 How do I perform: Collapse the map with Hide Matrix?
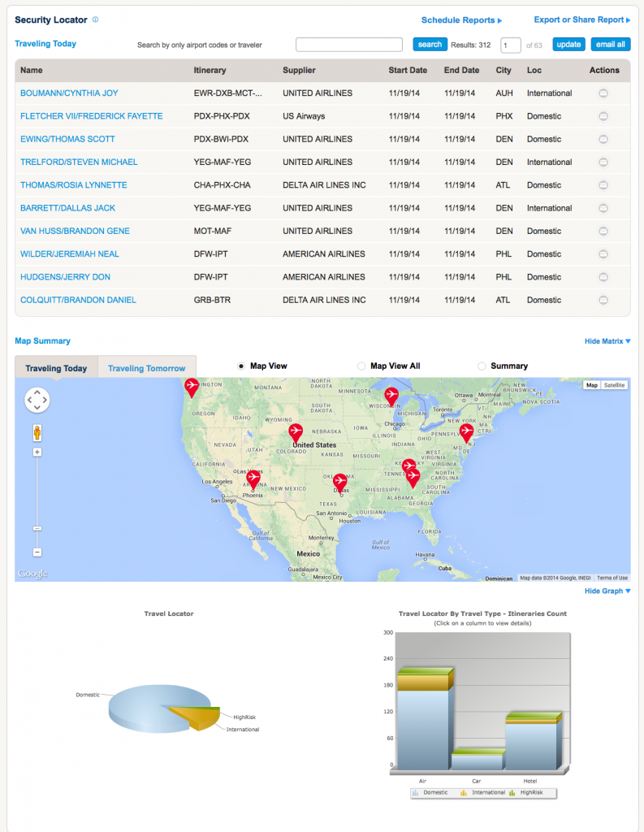click(607, 341)
